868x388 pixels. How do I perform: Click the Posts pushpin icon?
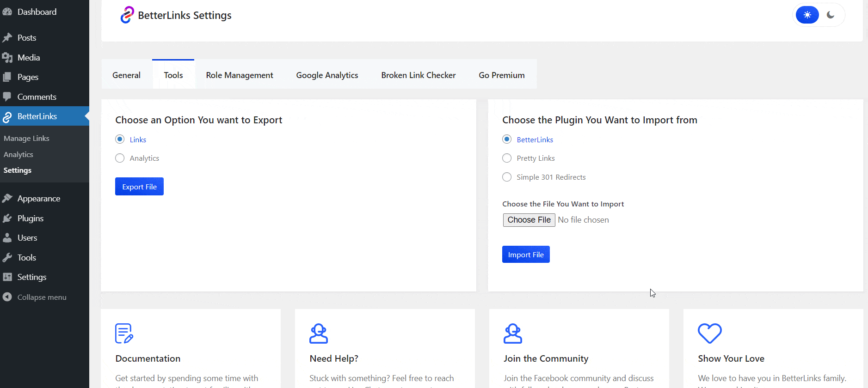7,38
